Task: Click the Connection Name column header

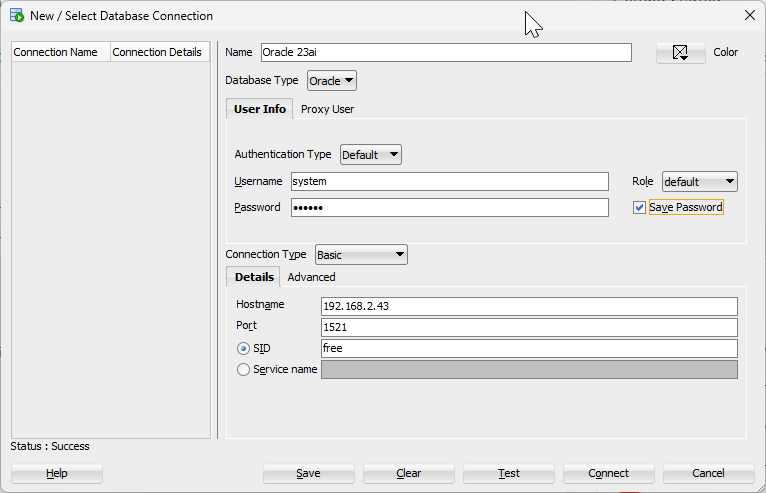Action: pyautogui.click(x=61, y=52)
